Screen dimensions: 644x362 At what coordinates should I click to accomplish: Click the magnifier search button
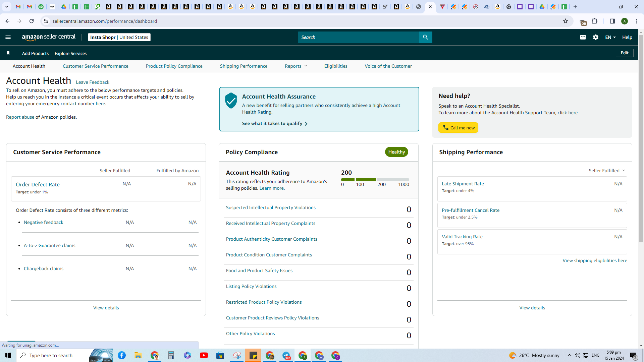pos(425,37)
